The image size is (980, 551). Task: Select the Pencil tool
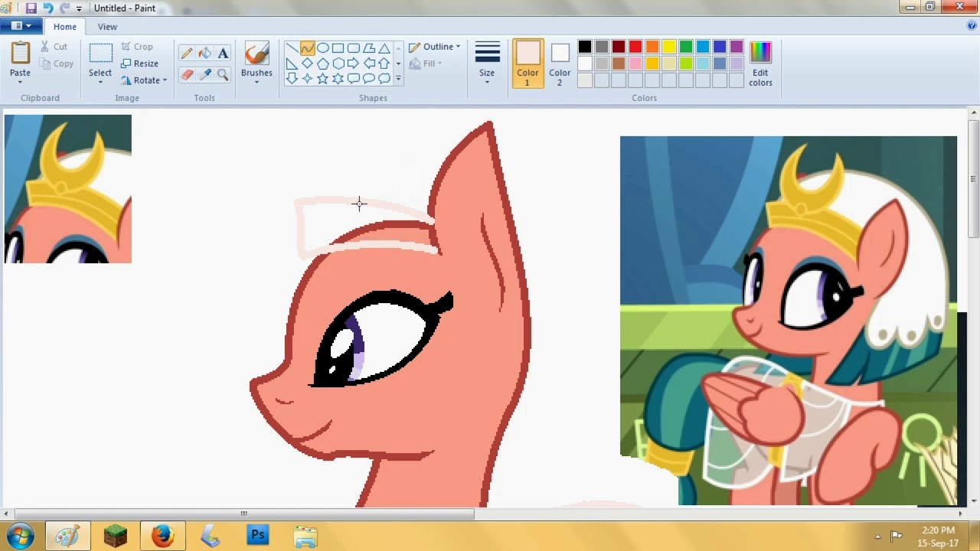click(x=187, y=53)
